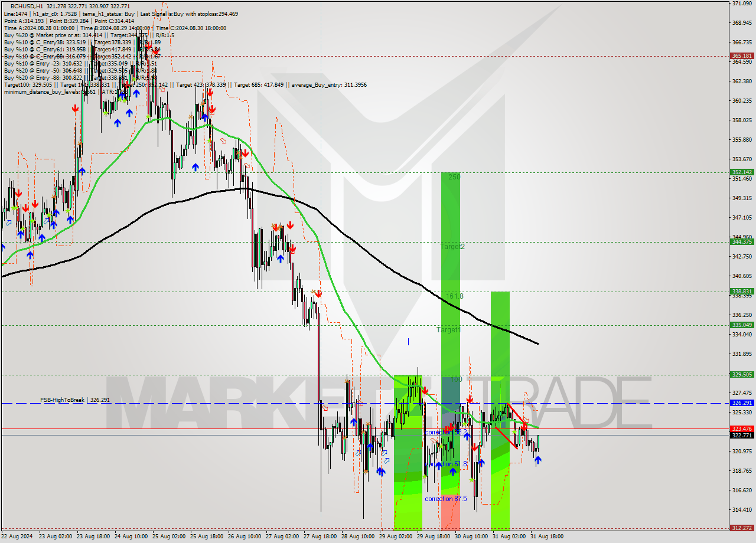Viewport: 756px width, 543px height.
Task: Click the '250' label atop the green bar
Action: click(454, 176)
